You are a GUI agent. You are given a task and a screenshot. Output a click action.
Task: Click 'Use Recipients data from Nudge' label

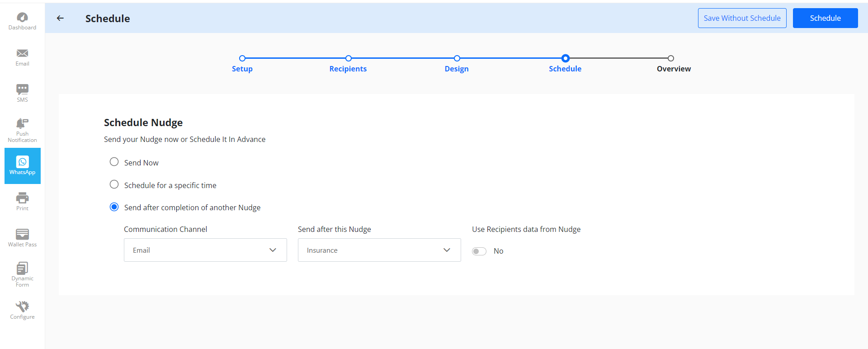point(526,229)
